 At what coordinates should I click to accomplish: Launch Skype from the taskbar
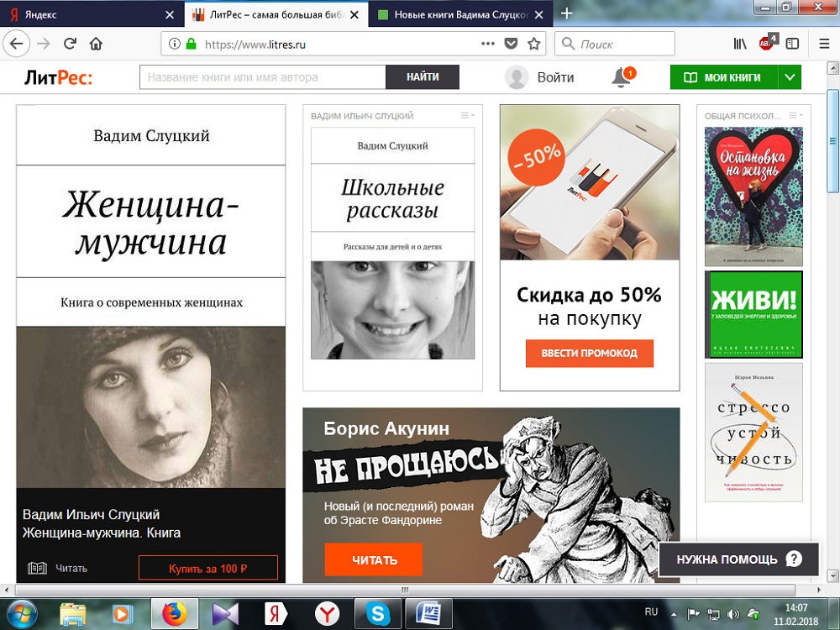tap(378, 614)
